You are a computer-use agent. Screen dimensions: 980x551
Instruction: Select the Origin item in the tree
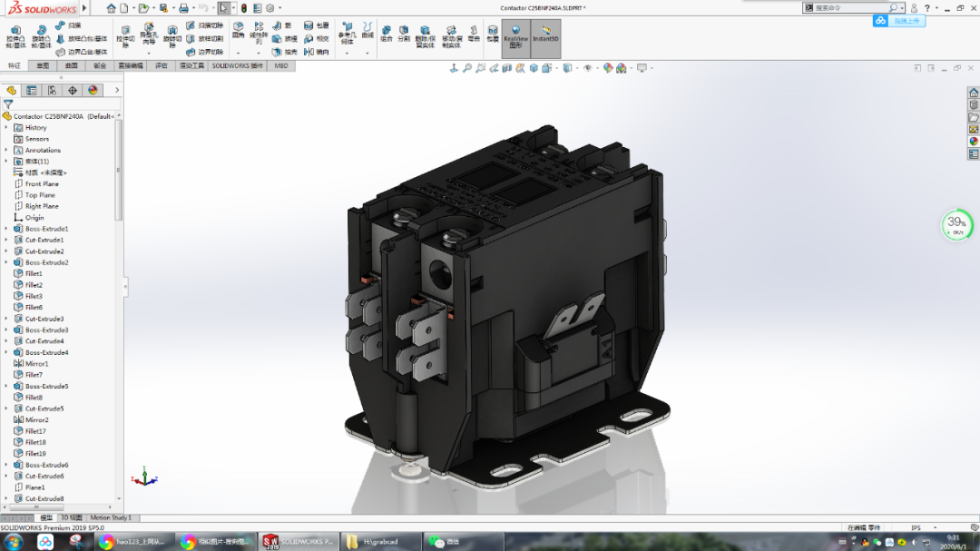34,218
